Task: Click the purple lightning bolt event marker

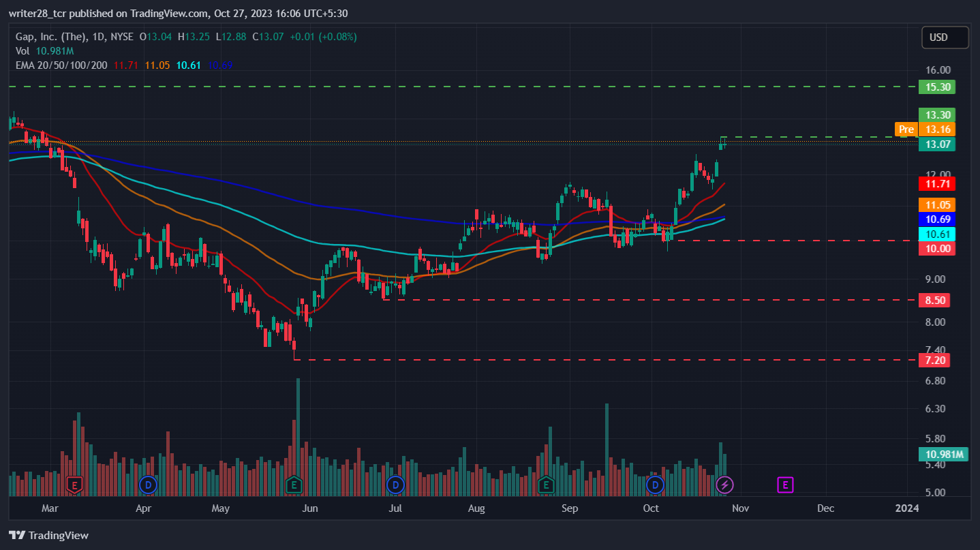Action: point(725,485)
